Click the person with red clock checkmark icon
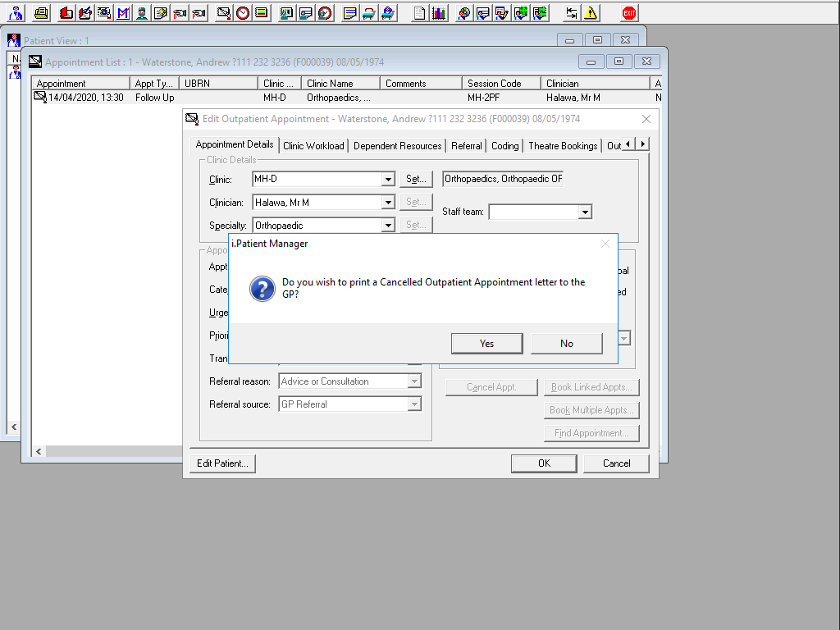This screenshot has height=630, width=840. click(x=325, y=13)
